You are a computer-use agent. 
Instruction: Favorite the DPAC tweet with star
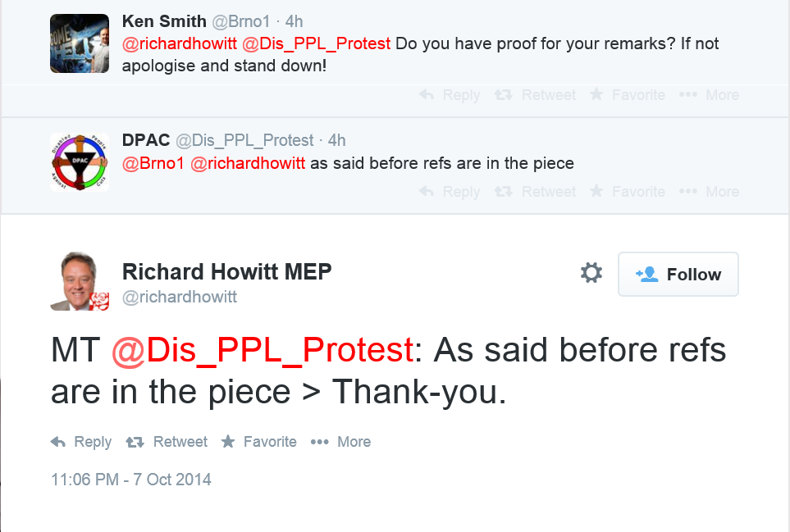596,191
